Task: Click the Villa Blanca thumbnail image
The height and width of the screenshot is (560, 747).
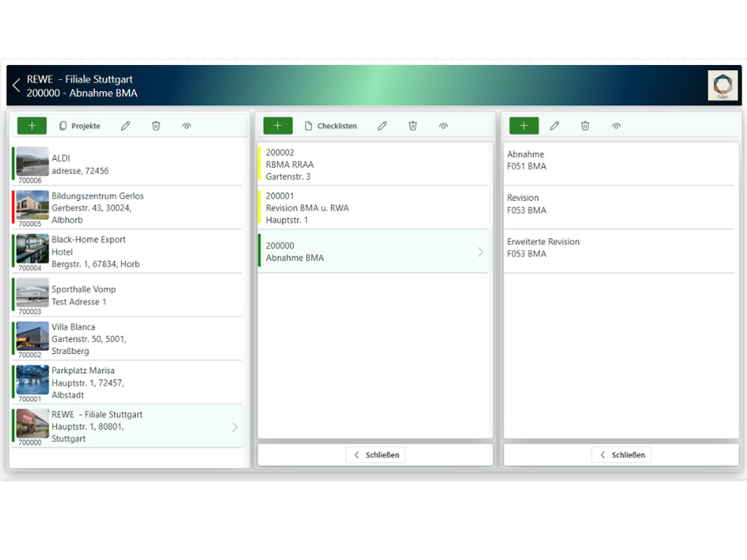Action: 32,336
